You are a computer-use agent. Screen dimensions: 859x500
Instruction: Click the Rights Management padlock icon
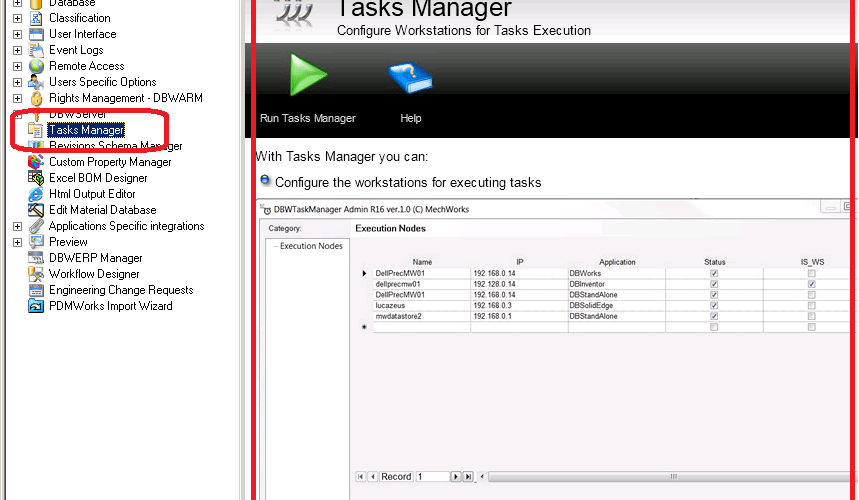coord(36,98)
